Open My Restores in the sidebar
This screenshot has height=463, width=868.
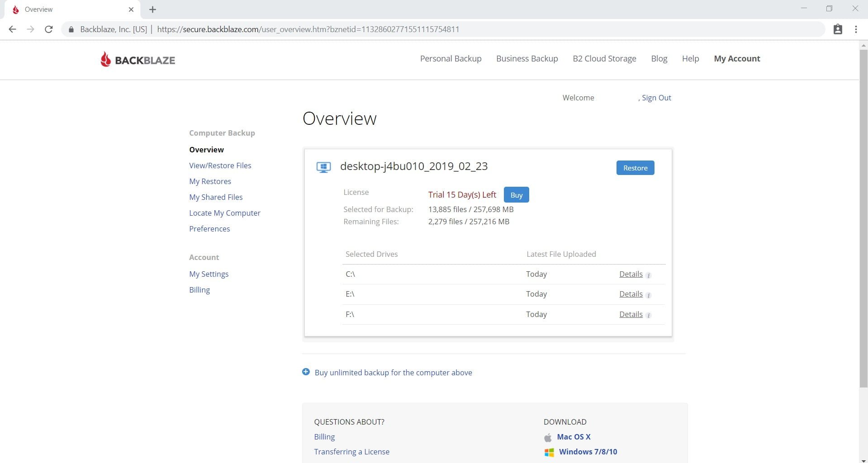click(210, 181)
